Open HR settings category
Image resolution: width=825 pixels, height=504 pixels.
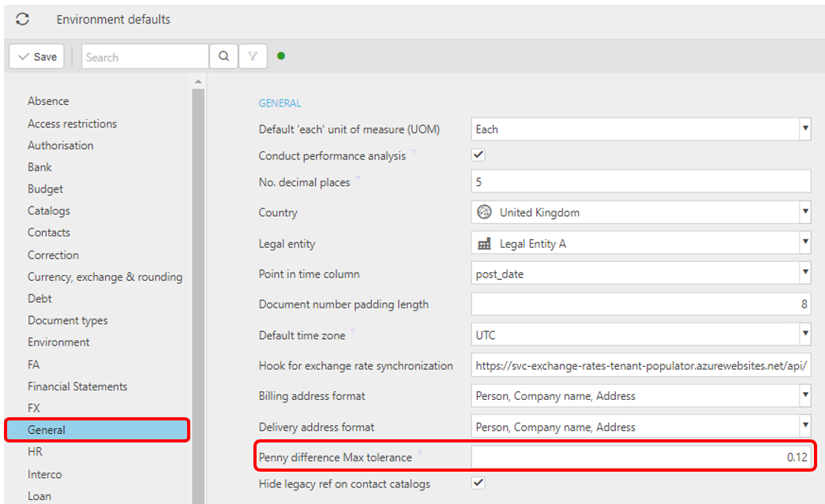tap(35, 452)
